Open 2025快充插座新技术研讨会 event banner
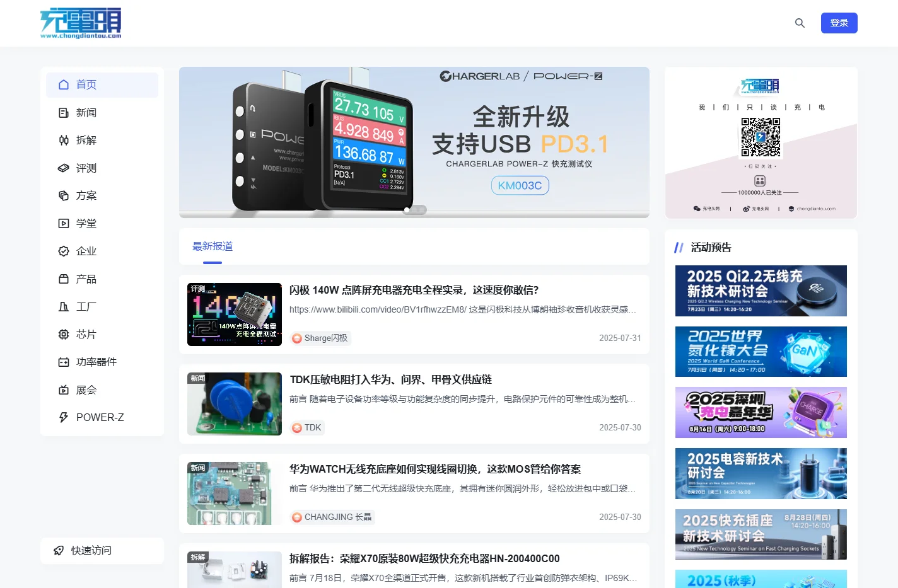This screenshot has width=898, height=588. 761,534
